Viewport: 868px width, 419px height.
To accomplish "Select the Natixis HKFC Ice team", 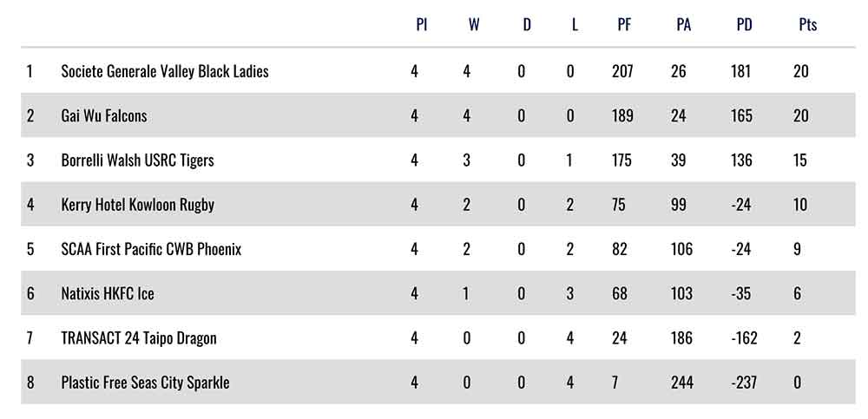I will (x=108, y=293).
